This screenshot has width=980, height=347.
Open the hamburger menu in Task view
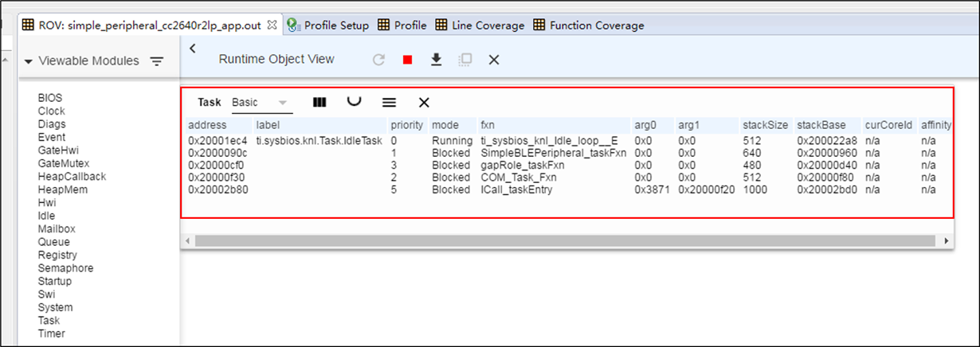(389, 102)
